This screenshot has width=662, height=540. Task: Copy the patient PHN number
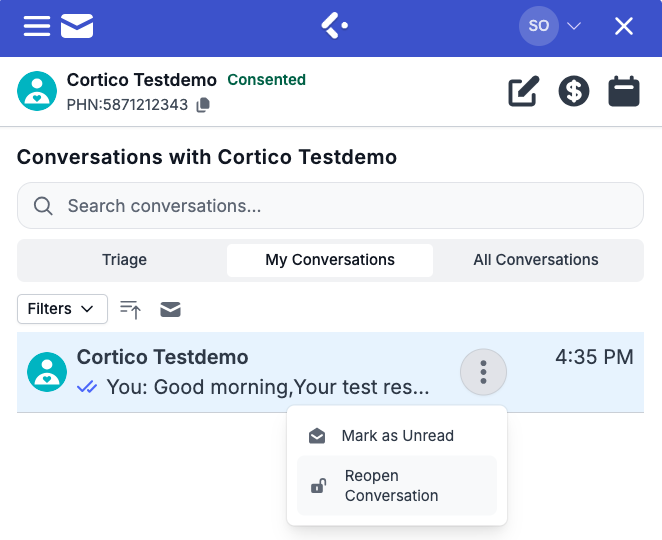(x=203, y=105)
